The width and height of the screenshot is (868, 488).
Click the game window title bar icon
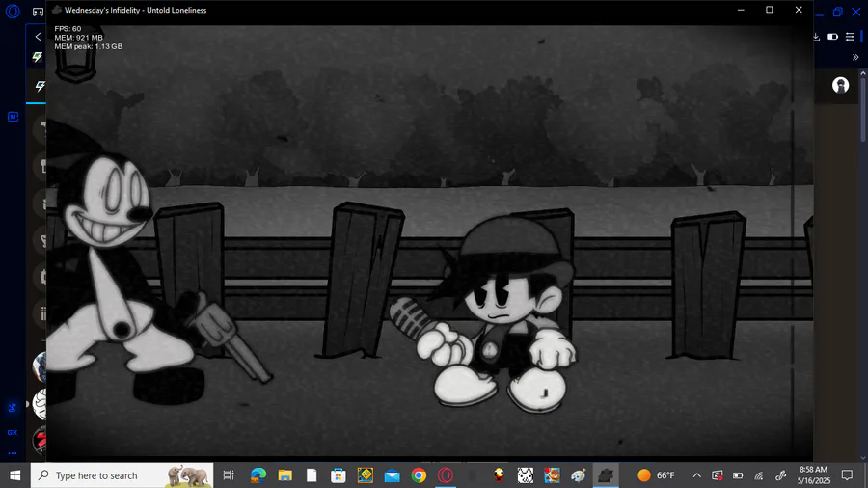click(57, 10)
